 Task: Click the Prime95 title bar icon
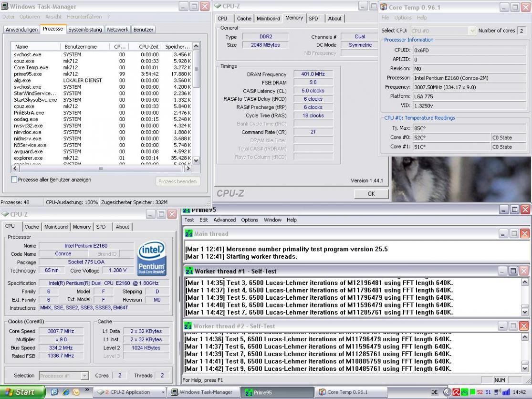pyautogui.click(x=186, y=210)
